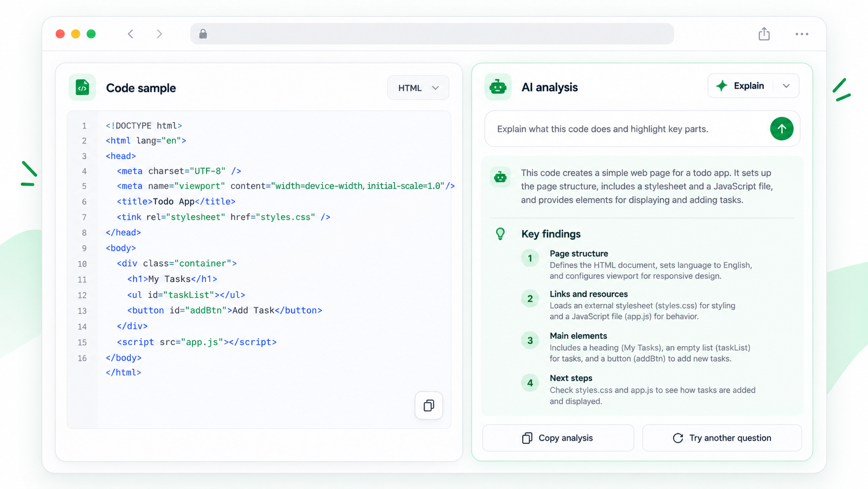Click the AI summary paragraph about the todo app

(647, 187)
